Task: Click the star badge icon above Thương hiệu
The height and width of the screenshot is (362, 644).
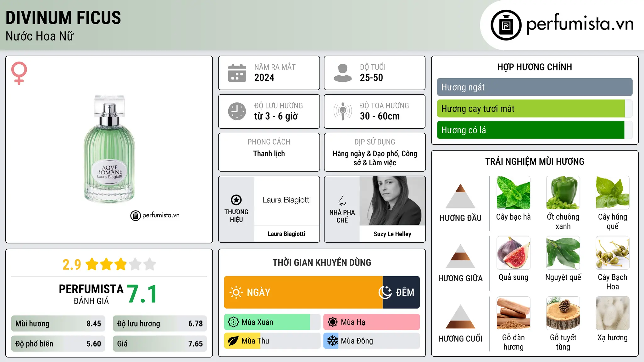Action: point(236,200)
